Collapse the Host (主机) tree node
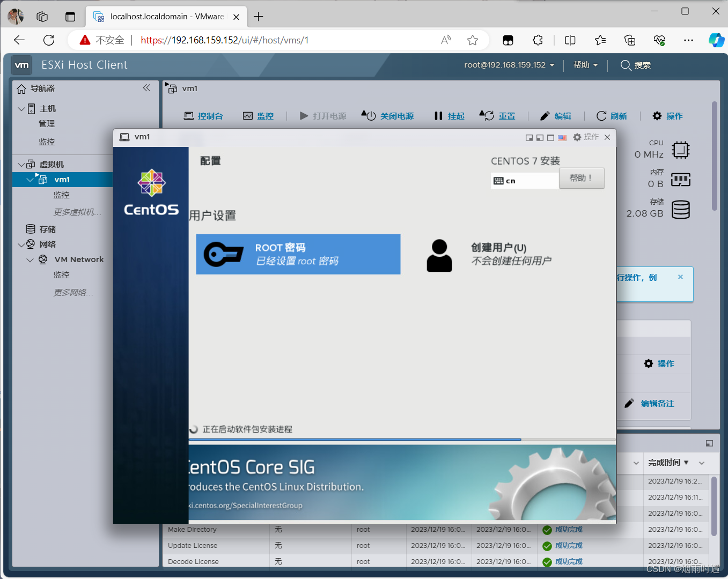Screen dimensions: 728x579 21,109
